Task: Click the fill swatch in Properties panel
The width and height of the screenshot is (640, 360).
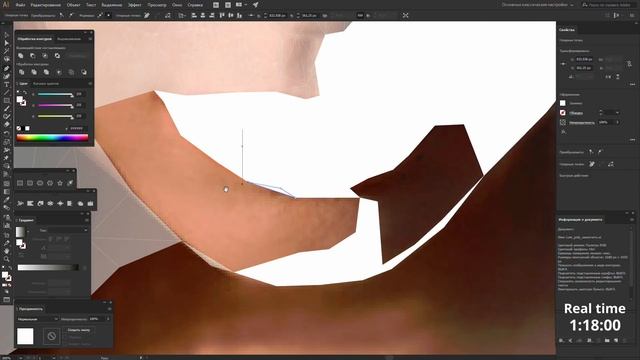Action: [563, 103]
